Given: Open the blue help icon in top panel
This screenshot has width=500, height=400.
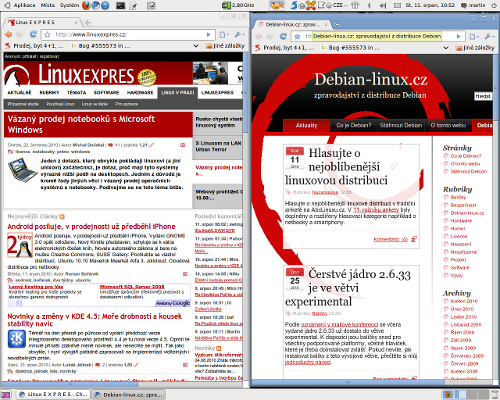Looking at the screenshot, I should pos(105,5).
